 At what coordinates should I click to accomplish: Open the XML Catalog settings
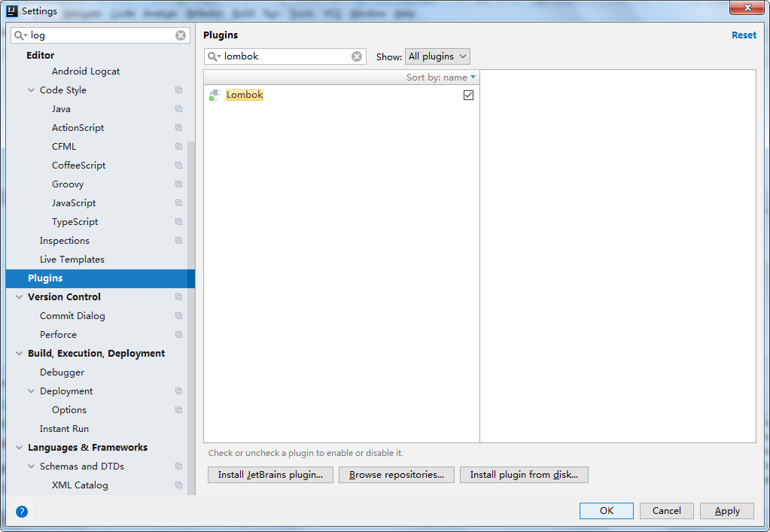pos(80,485)
